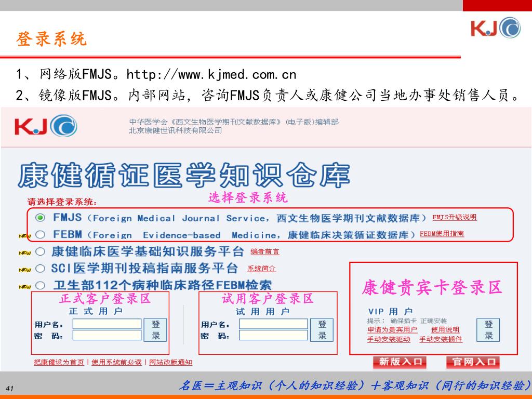Click the 康健循证医学知识仓库 title
Screen dimensions: 532x399
(183, 176)
